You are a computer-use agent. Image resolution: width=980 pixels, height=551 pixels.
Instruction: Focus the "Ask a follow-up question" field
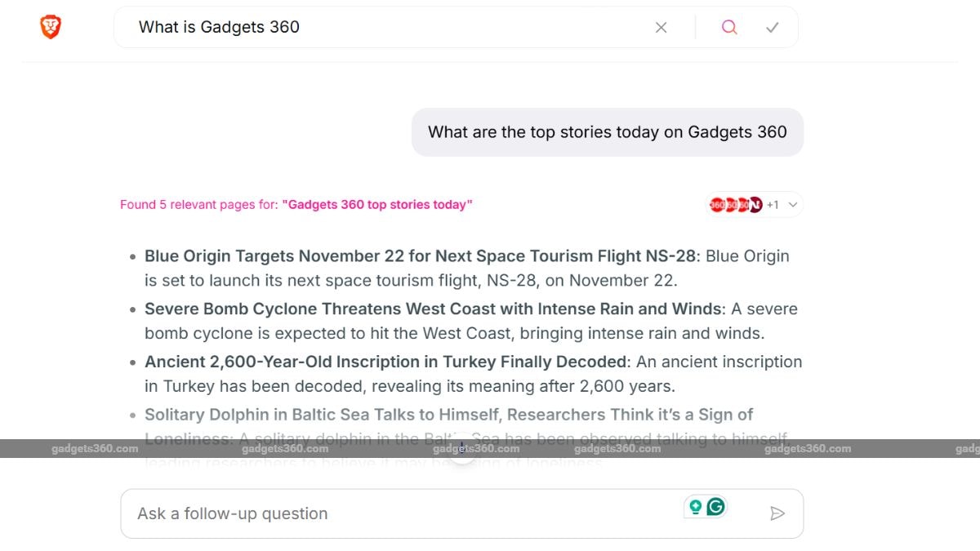pyautogui.click(x=462, y=513)
